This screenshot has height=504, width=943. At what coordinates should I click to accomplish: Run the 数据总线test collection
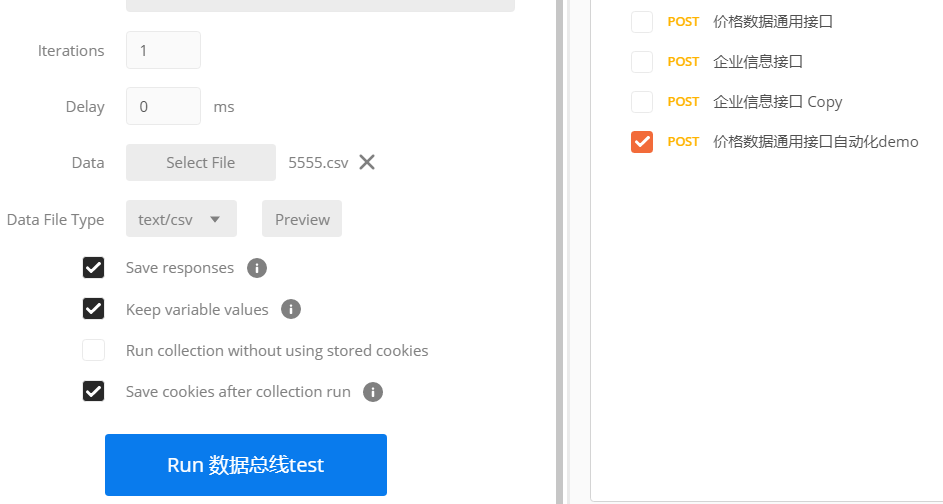tap(245, 465)
